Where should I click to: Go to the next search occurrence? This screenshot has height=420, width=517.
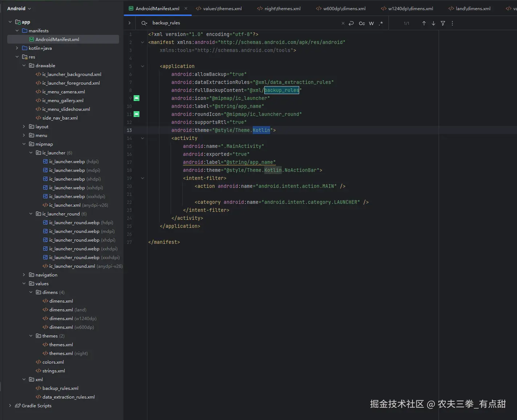(433, 23)
